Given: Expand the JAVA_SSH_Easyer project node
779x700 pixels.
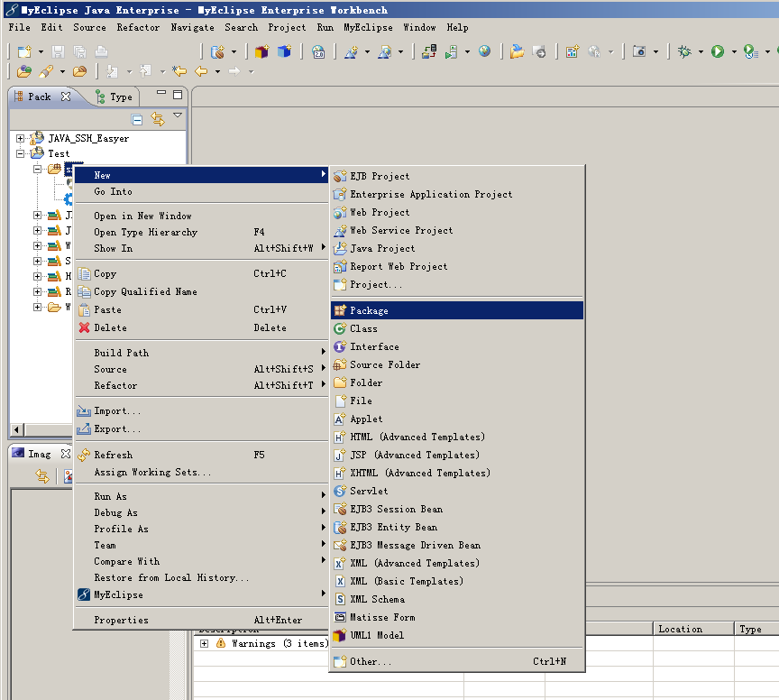Looking at the screenshot, I should (x=21, y=139).
